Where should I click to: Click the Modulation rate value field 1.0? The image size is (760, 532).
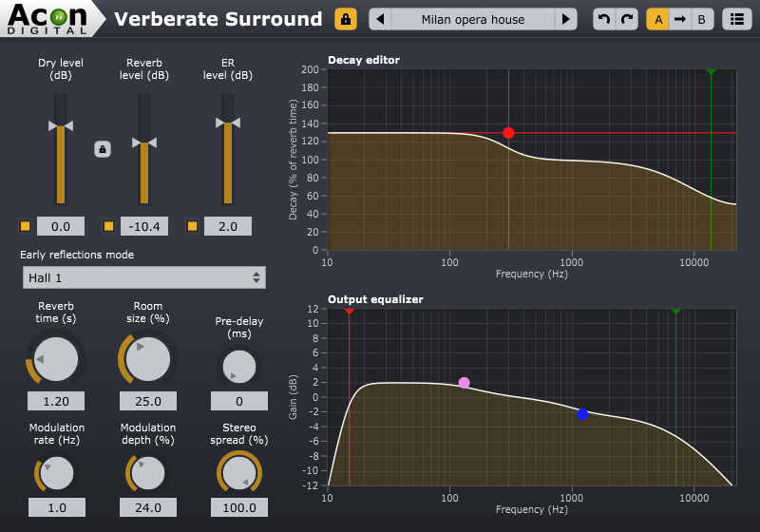(x=57, y=507)
